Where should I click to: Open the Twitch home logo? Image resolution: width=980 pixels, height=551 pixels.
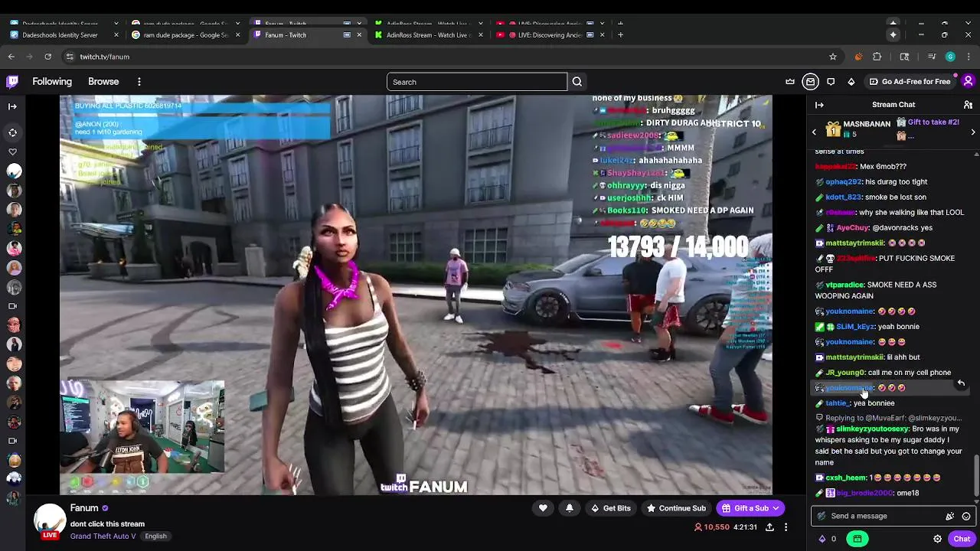[x=12, y=81]
